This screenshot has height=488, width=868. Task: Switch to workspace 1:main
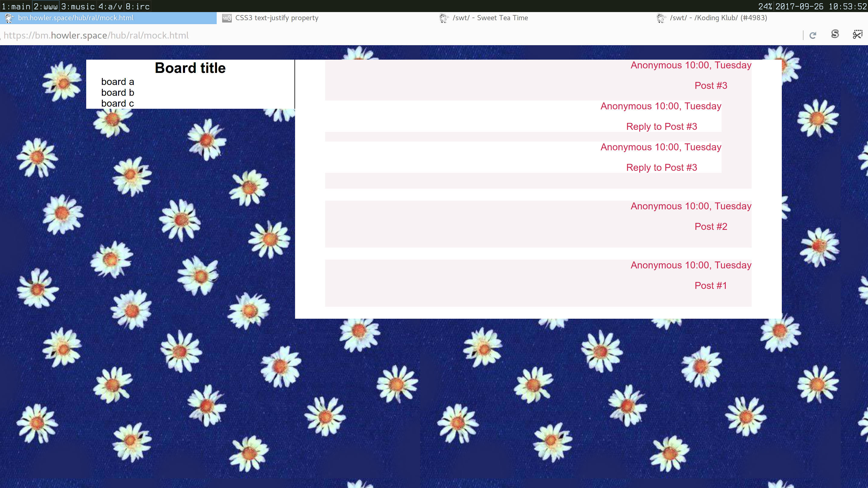click(x=16, y=6)
